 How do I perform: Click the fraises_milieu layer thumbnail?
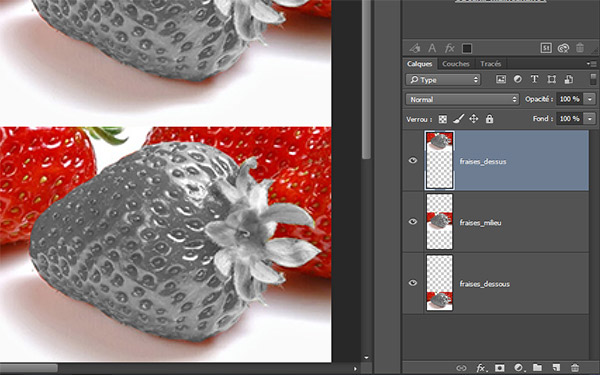(x=440, y=222)
